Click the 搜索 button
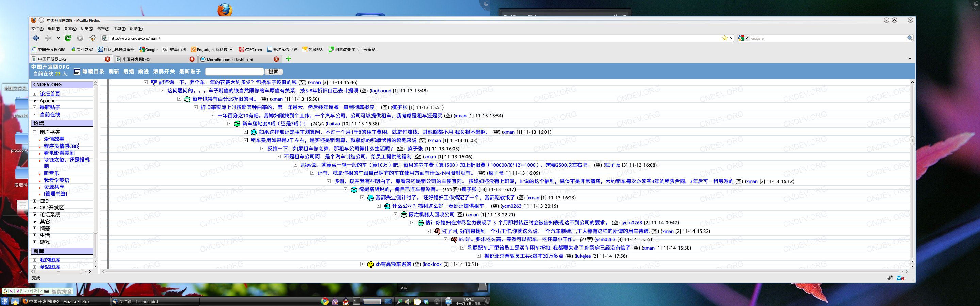The height and width of the screenshot is (306, 980). click(274, 71)
